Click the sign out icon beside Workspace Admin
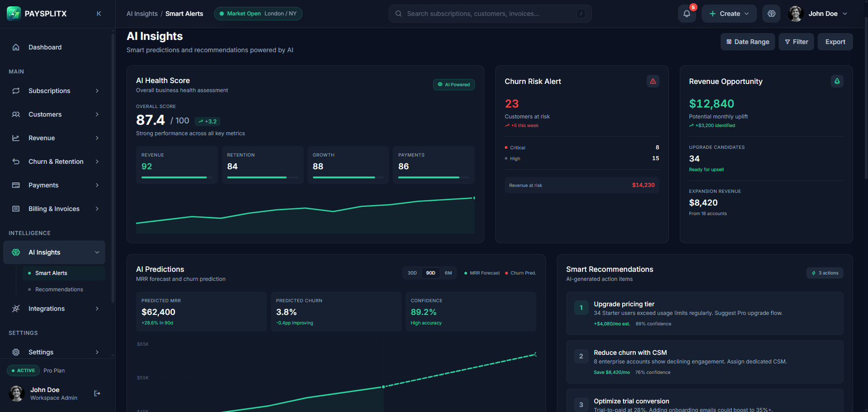The width and height of the screenshot is (868, 412). pos(97,393)
